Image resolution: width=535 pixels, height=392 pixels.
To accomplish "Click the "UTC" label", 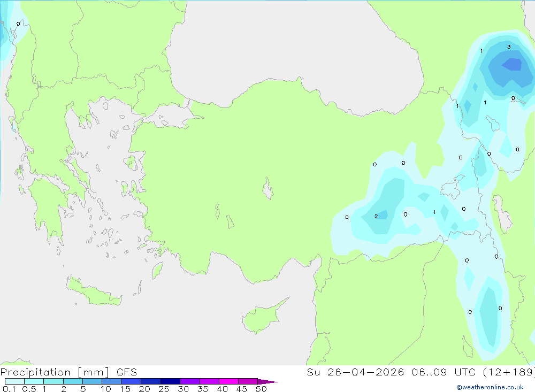I will [465, 372].
